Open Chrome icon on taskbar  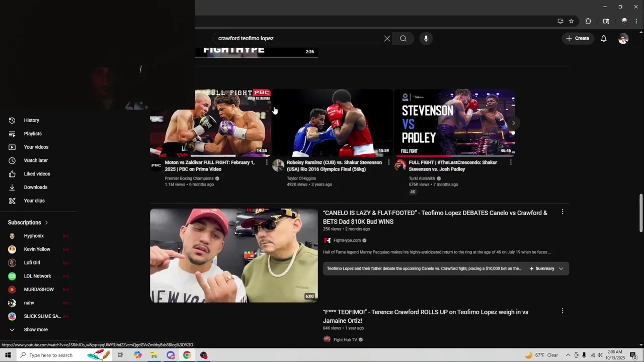click(x=187, y=355)
